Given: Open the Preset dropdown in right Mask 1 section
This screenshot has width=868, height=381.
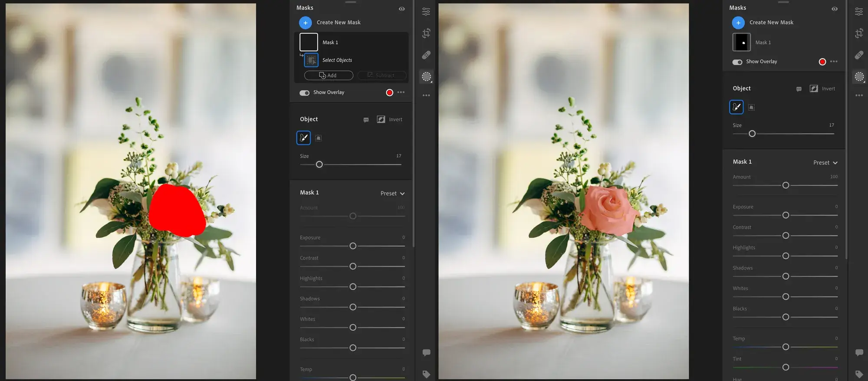Looking at the screenshot, I should pos(825,163).
